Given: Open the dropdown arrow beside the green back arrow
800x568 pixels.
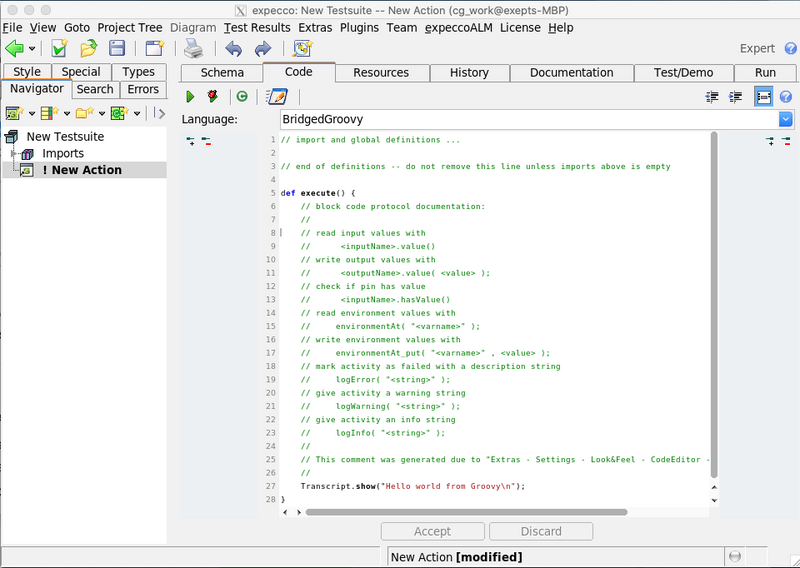Looking at the screenshot, I should tap(32, 49).
